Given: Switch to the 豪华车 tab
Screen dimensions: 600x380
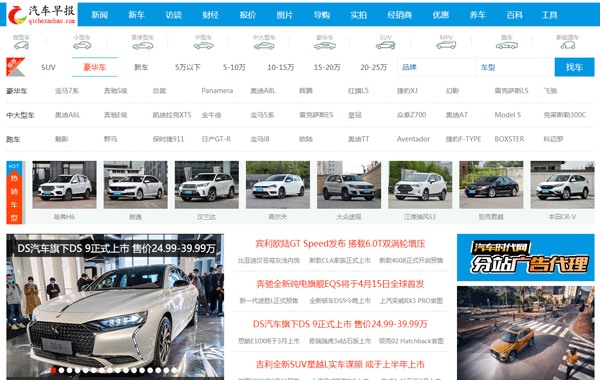Looking at the screenshot, I should point(95,67).
